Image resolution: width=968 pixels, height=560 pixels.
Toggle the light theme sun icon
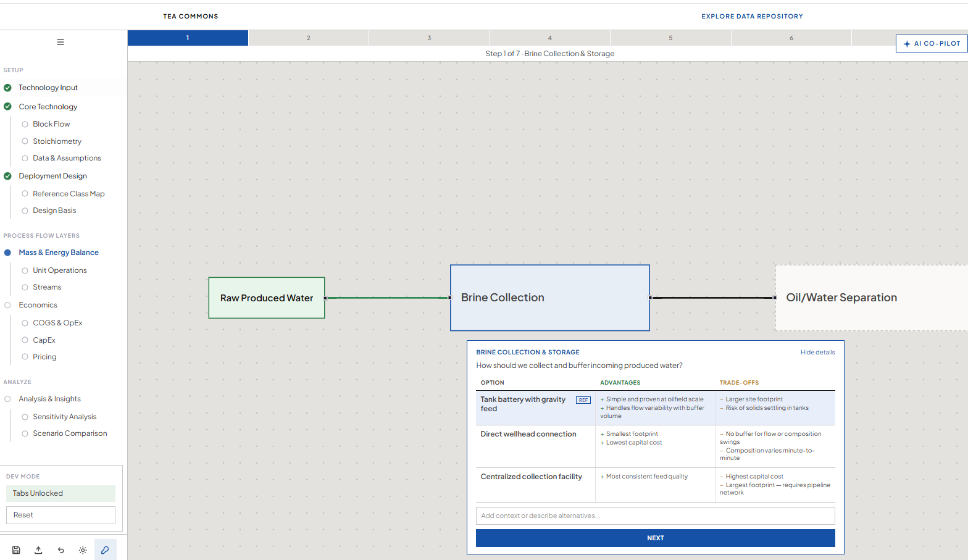click(x=83, y=550)
